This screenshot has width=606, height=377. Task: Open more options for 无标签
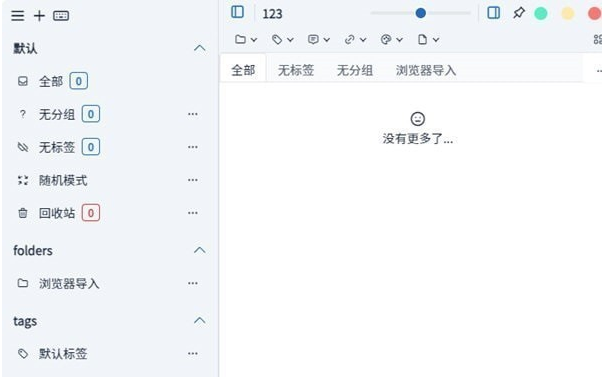click(192, 147)
